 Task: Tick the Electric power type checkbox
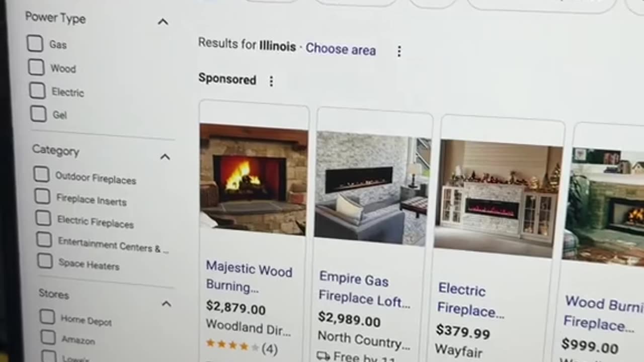37,90
